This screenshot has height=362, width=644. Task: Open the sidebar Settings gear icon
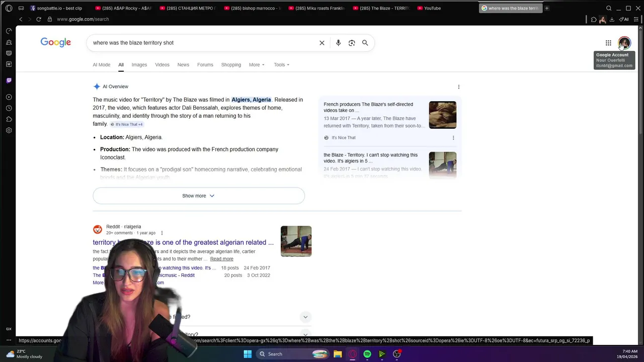(9, 130)
